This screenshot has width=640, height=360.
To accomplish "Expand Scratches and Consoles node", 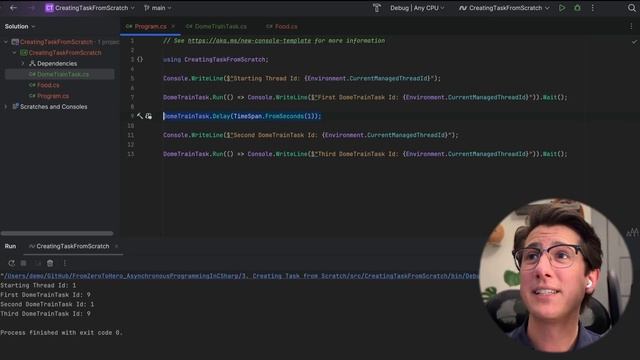I will (x=6, y=107).
